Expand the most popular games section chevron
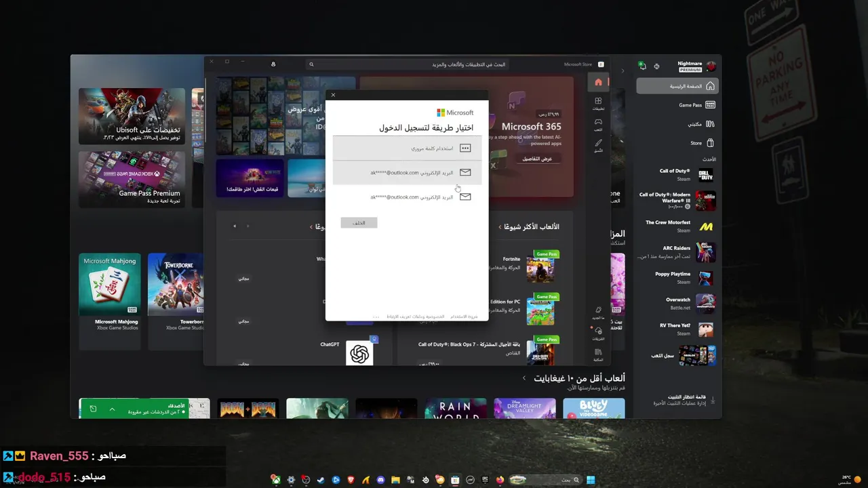Image resolution: width=868 pixels, height=488 pixels. [x=500, y=227]
